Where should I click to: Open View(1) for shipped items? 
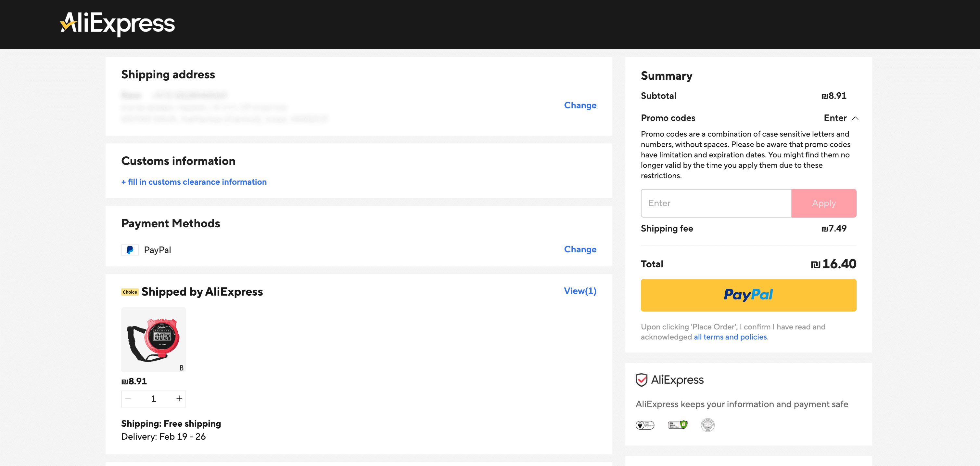(x=580, y=291)
